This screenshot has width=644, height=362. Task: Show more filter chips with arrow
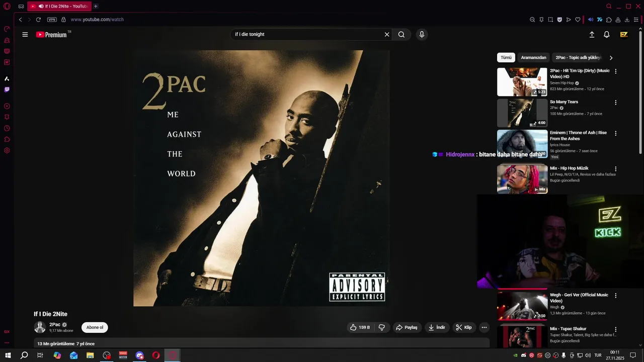click(611, 58)
